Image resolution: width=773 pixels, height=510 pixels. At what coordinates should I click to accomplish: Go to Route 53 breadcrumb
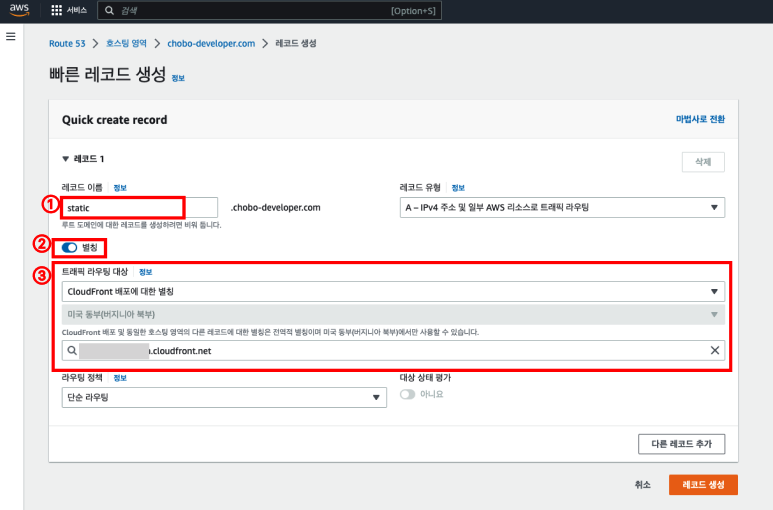[x=67, y=43]
